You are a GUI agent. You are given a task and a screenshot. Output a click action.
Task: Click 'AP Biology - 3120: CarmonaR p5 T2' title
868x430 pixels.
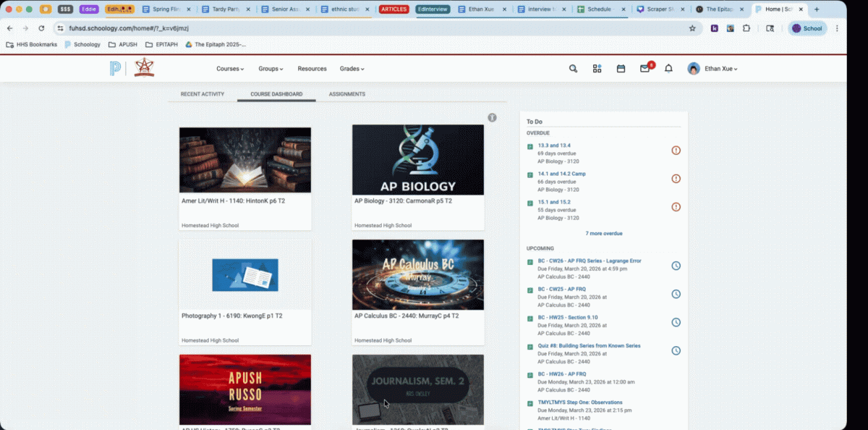point(403,201)
